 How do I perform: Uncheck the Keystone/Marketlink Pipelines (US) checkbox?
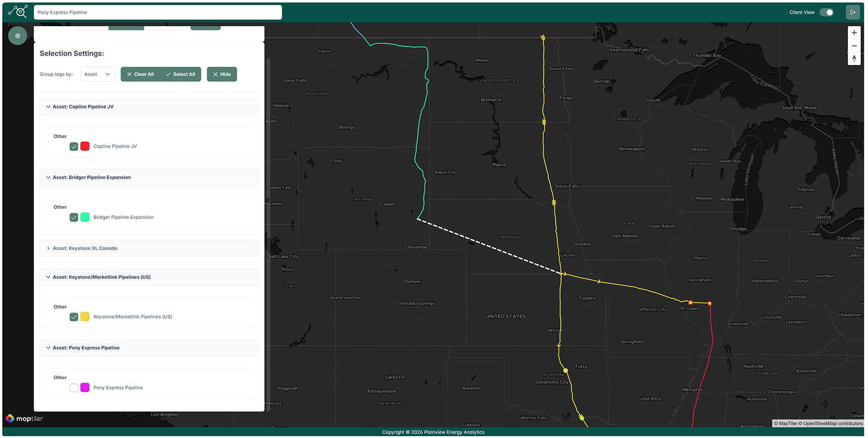coord(74,316)
